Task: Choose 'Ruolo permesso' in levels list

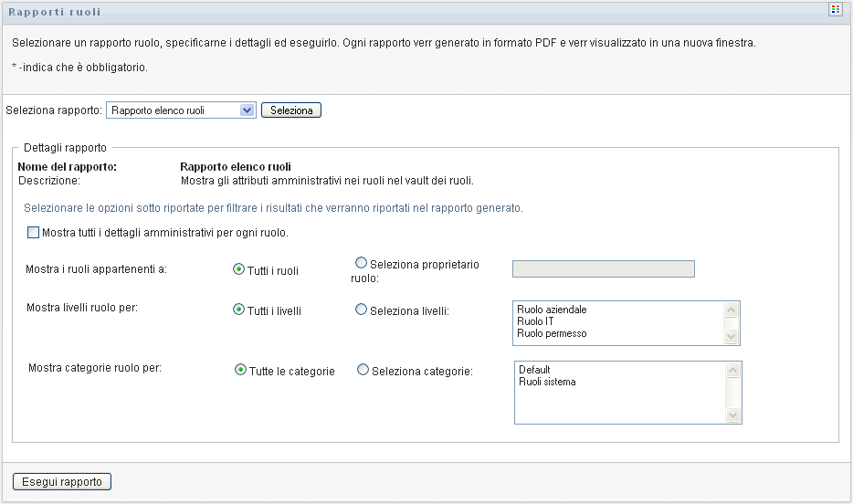Action: (x=552, y=333)
